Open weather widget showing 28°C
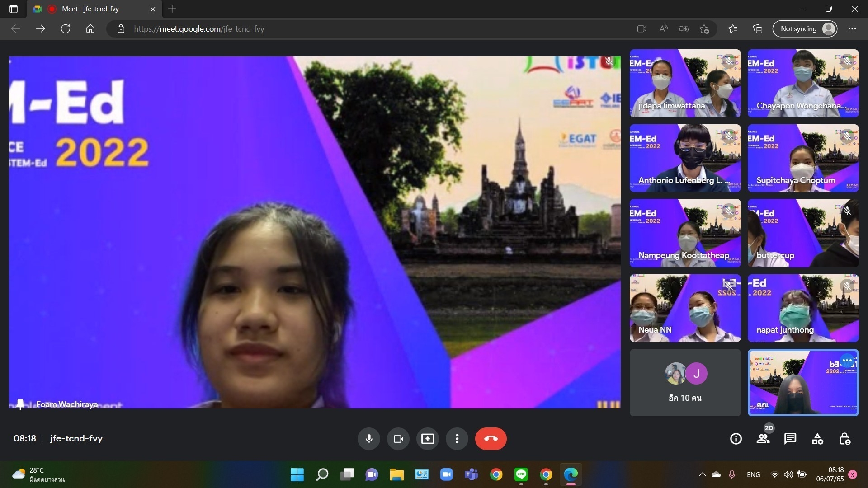This screenshot has height=488, width=868. 38,474
